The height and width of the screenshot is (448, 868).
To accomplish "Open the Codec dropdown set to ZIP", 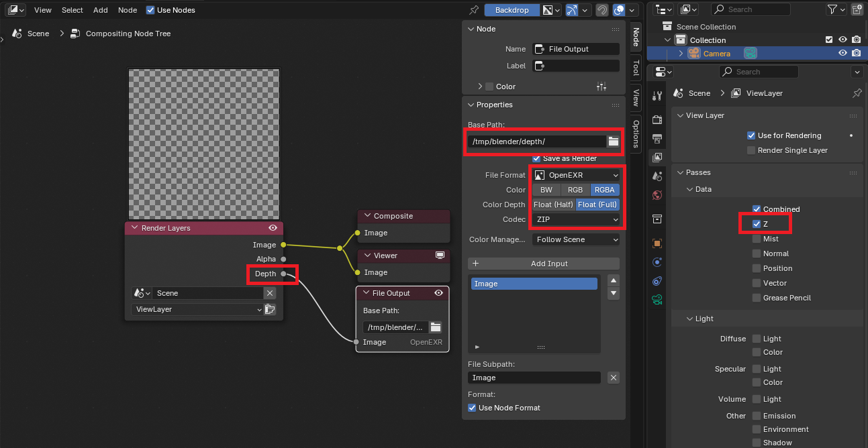I will pyautogui.click(x=576, y=219).
